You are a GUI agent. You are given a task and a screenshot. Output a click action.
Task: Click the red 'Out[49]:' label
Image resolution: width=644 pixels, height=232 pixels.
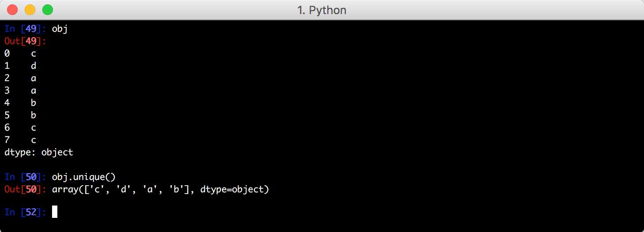26,41
